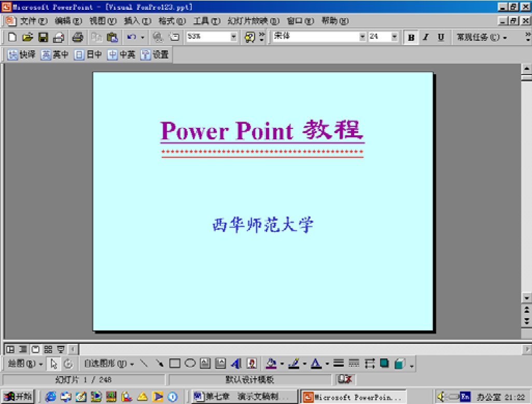532x404 pixels.
Task: Open the Office Assistant help icon
Action: [250, 37]
